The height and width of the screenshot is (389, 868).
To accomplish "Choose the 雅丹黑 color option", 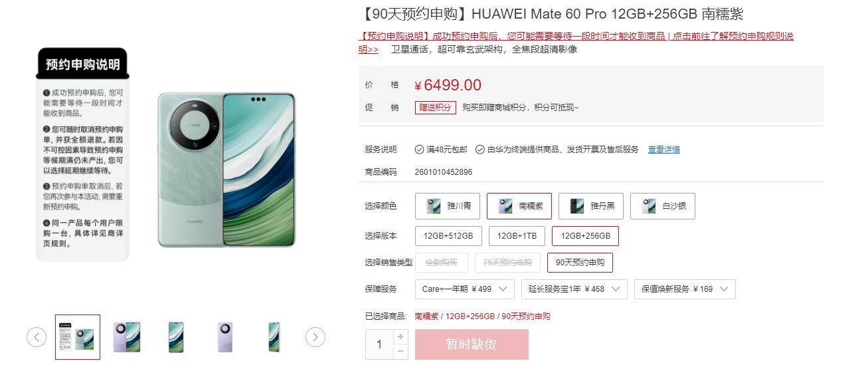I will point(591,206).
